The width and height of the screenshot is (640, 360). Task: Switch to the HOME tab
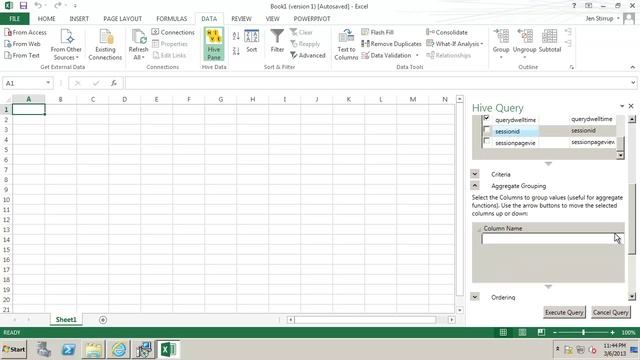point(47,19)
